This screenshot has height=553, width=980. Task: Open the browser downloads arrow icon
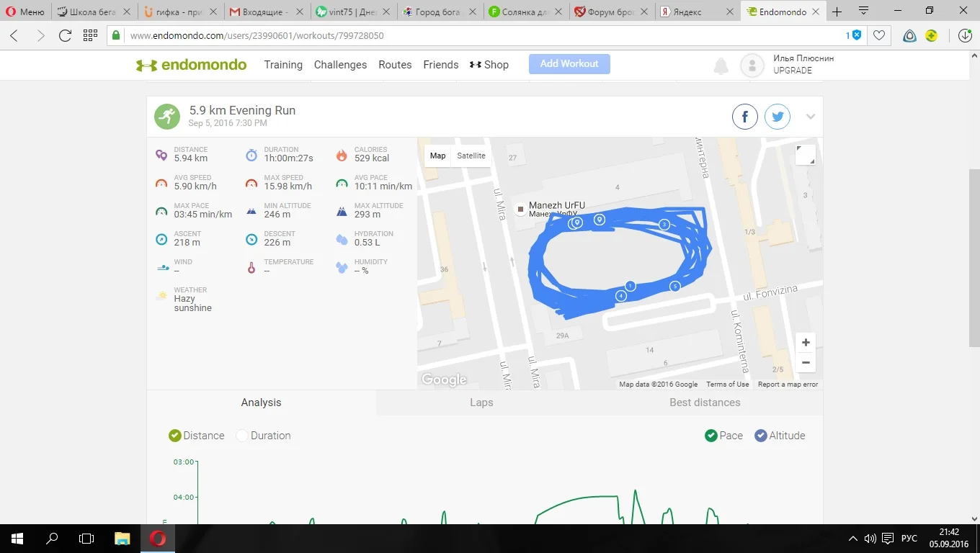click(965, 36)
